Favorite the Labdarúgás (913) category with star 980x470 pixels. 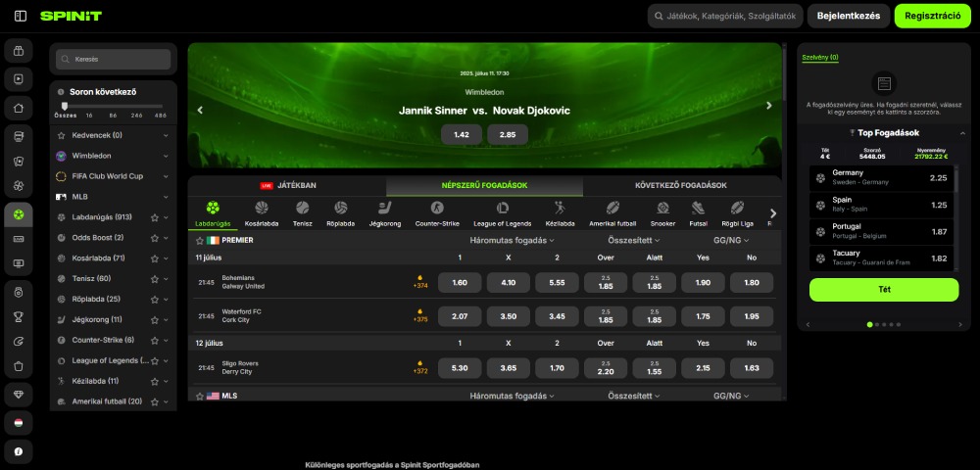point(154,217)
